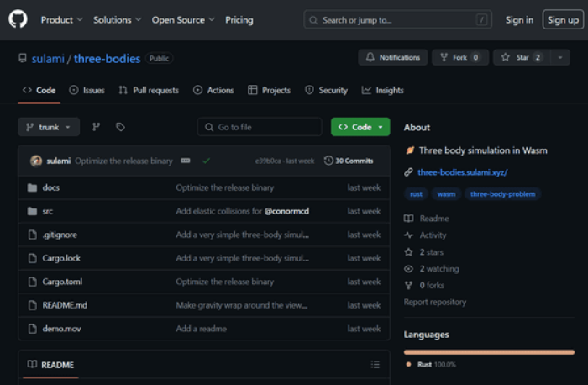View the 2 stars link
Image resolution: width=588 pixels, height=385 pixels.
point(423,252)
